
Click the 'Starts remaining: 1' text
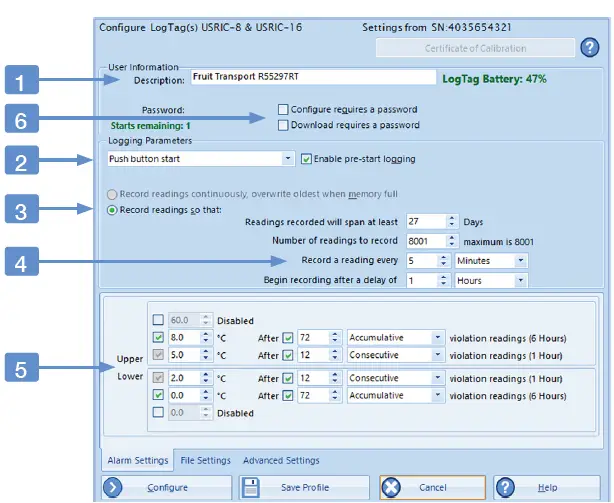(x=150, y=126)
